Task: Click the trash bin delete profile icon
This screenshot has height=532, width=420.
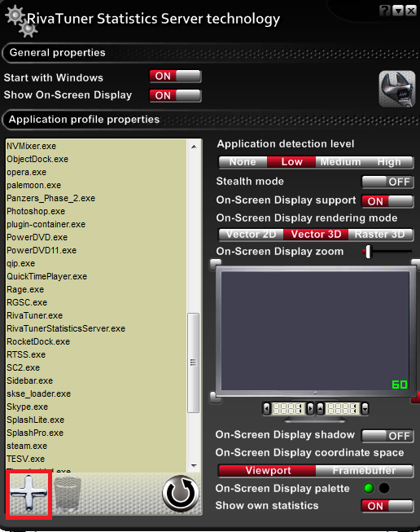Action: click(x=68, y=494)
